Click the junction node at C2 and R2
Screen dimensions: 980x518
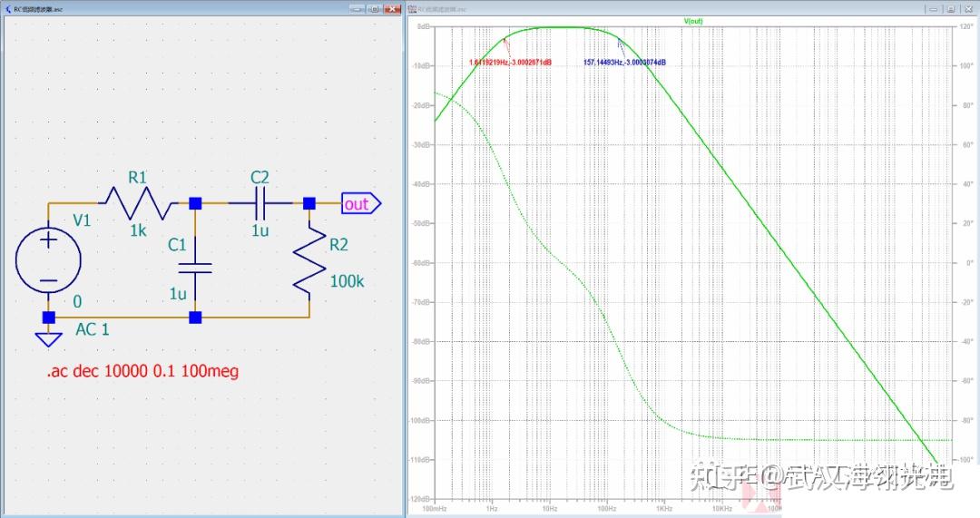point(309,203)
